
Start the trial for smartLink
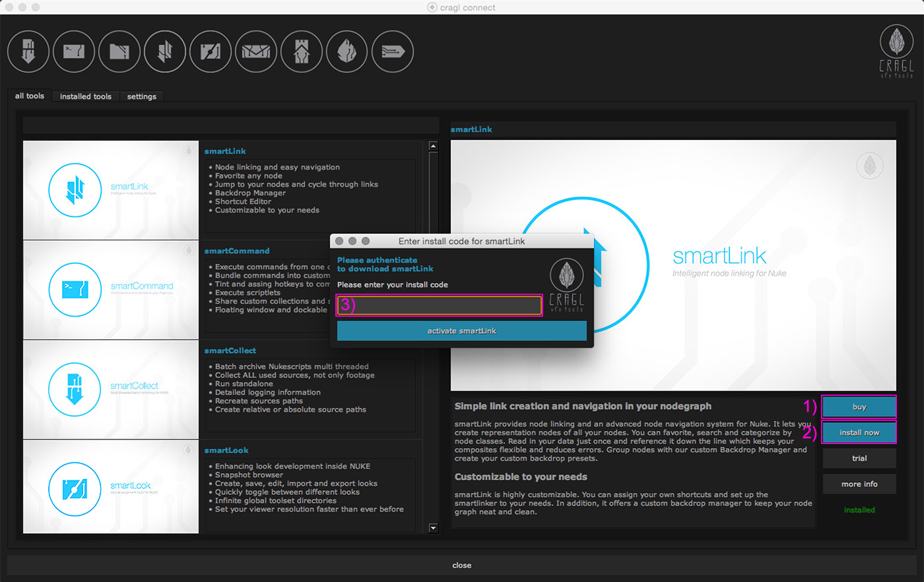859,459
